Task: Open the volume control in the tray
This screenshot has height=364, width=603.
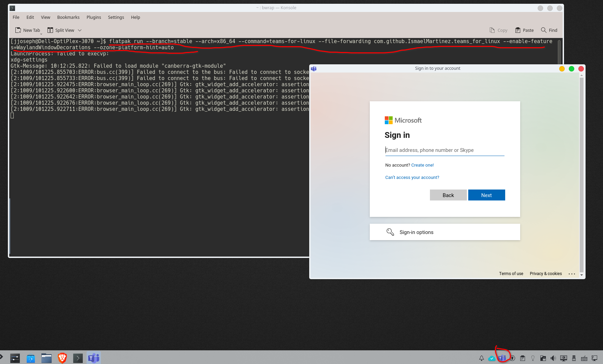Action: tap(553, 358)
